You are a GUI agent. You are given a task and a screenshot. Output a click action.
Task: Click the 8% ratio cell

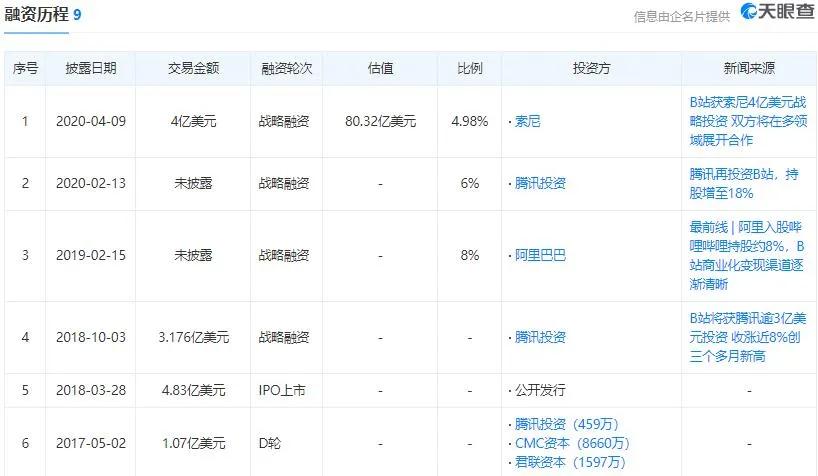[x=470, y=255]
